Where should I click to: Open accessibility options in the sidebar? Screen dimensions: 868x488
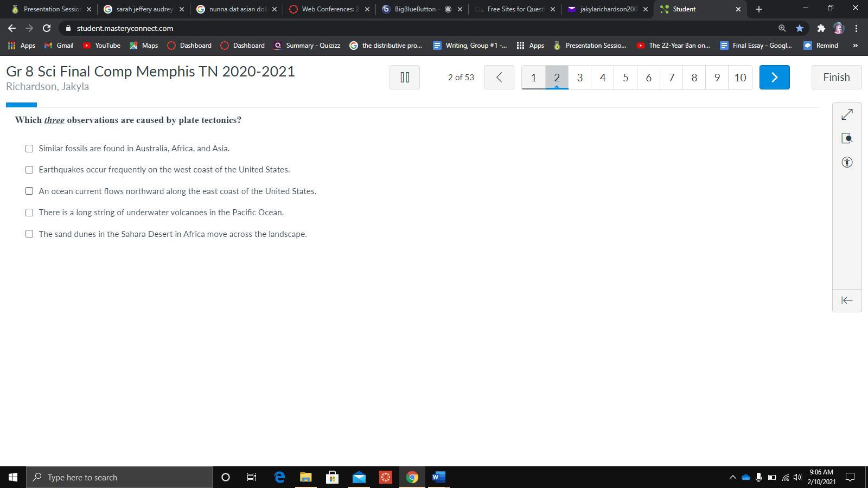(x=847, y=162)
